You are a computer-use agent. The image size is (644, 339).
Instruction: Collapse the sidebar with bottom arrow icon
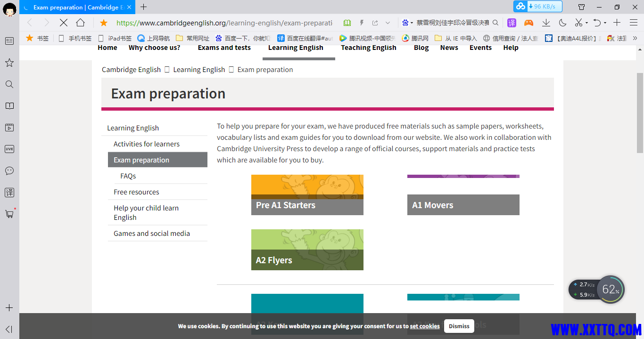tap(9, 329)
